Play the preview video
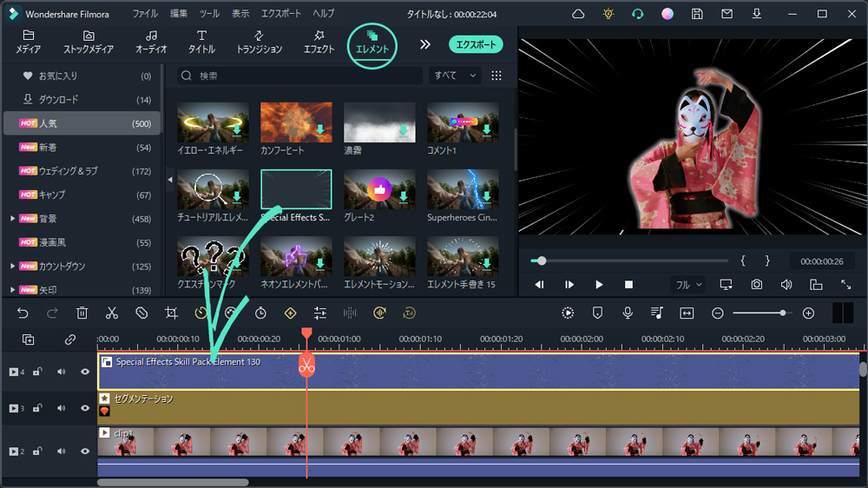 pyautogui.click(x=599, y=284)
